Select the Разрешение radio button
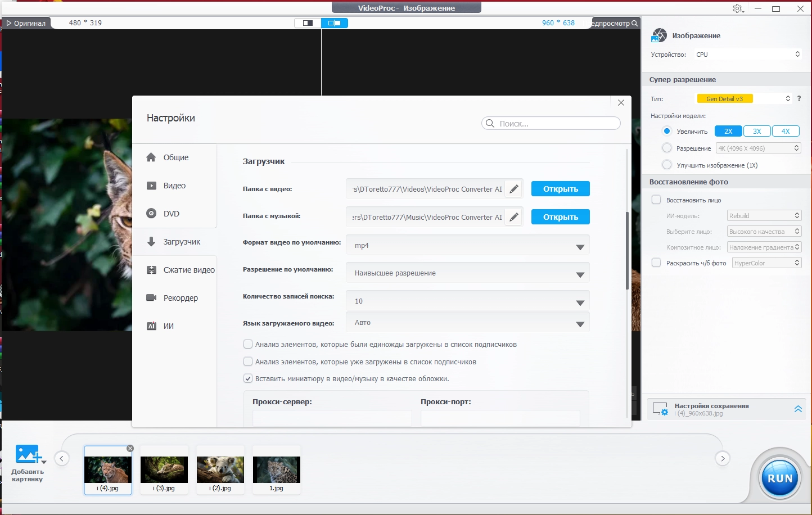 click(667, 148)
